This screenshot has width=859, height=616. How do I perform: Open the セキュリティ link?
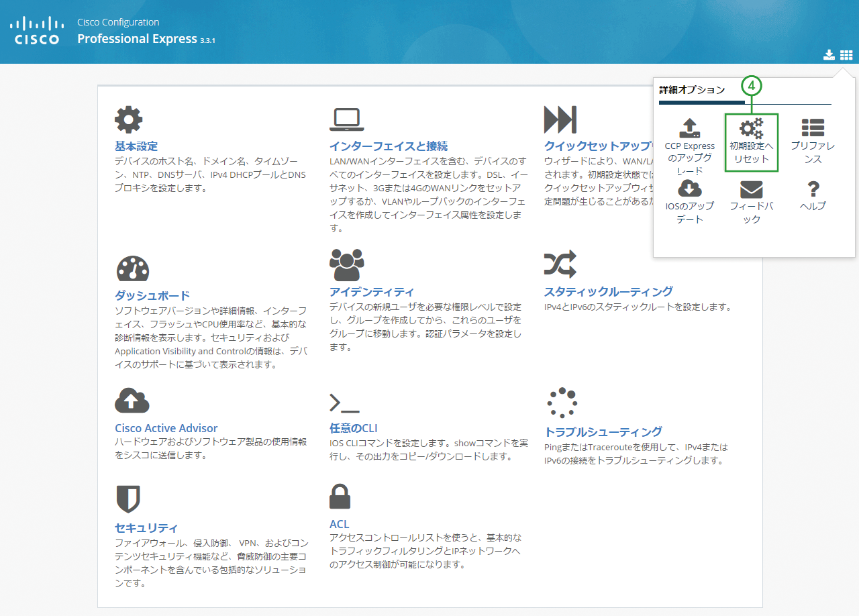146,527
